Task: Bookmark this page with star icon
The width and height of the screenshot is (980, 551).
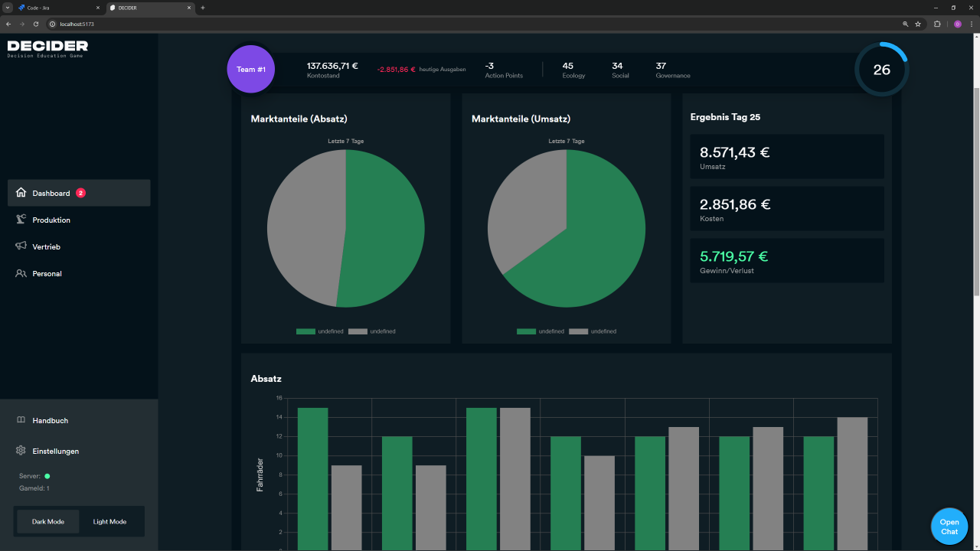Action: pos(918,24)
